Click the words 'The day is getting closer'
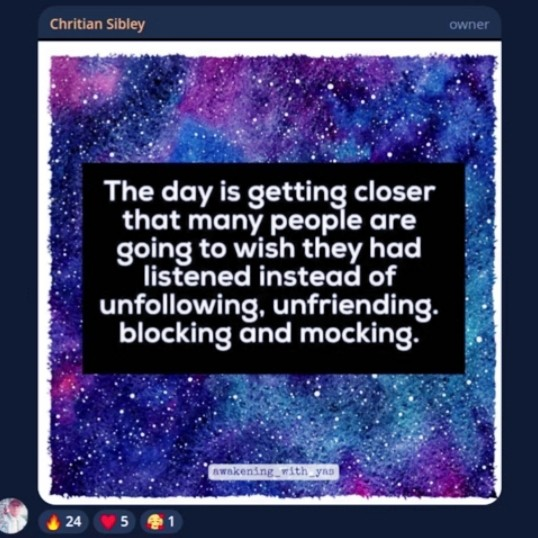 tap(270, 193)
